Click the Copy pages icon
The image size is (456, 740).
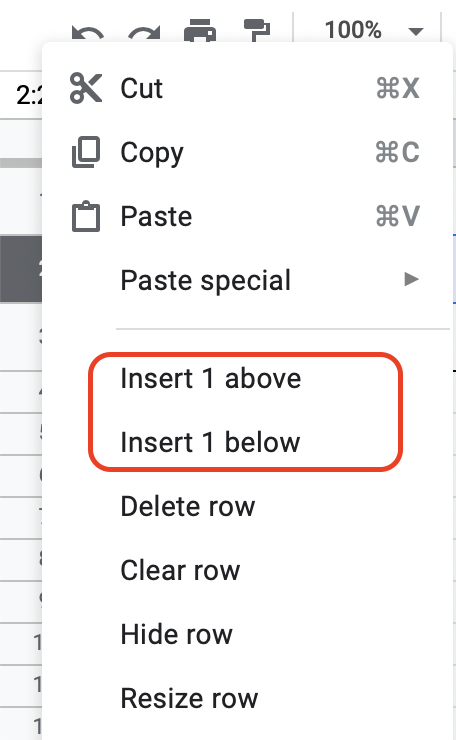point(86,152)
